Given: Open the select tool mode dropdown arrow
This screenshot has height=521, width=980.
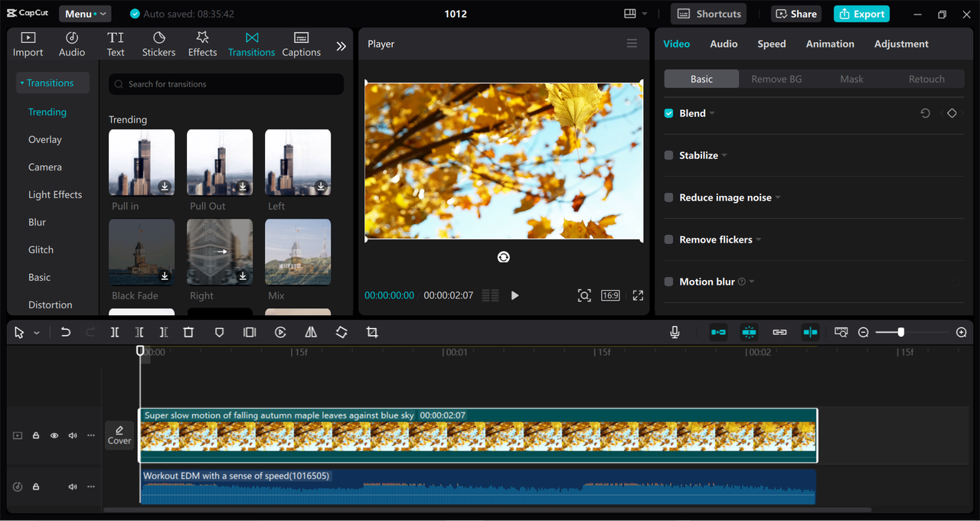Looking at the screenshot, I should tap(37, 333).
